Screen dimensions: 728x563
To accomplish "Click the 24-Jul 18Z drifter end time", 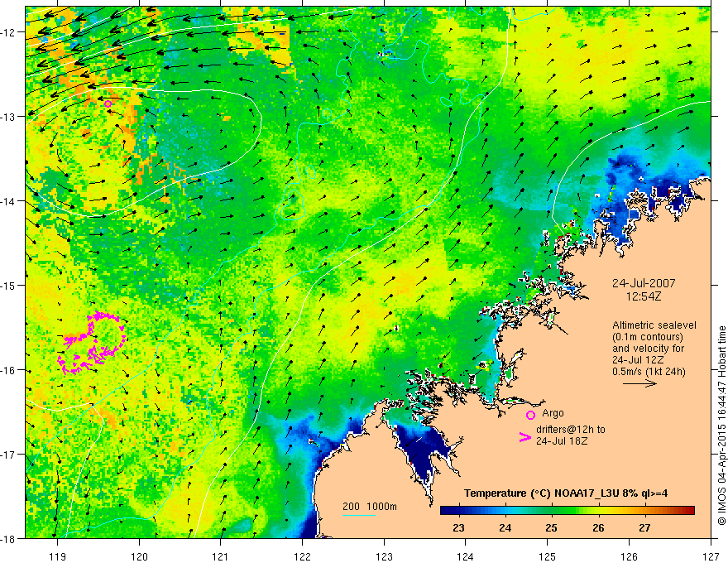I will [x=562, y=440].
